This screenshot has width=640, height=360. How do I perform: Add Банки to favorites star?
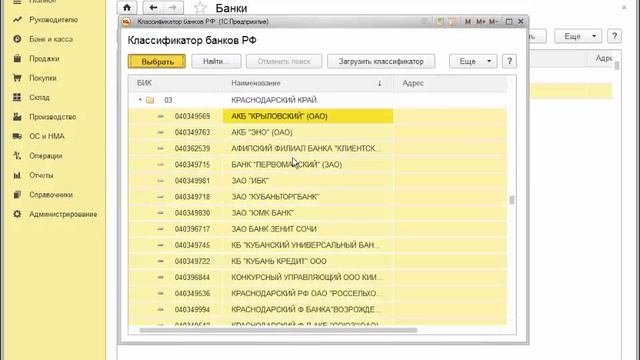pos(200,8)
